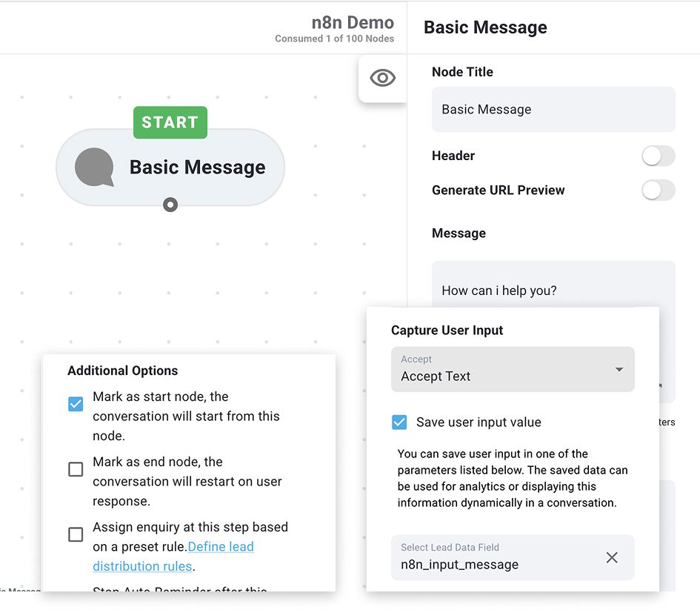Click the Basic Message panel header
This screenshot has height=610, width=700.
(485, 27)
